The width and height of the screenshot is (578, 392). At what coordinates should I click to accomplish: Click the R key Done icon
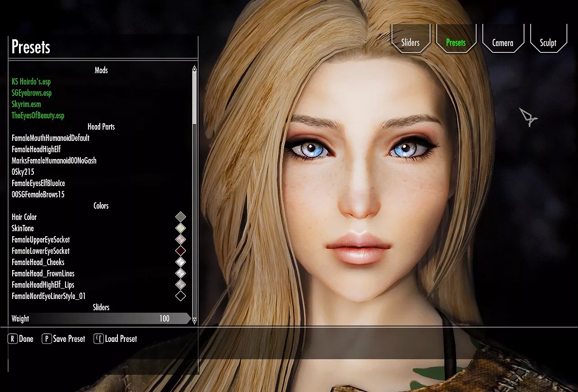(13, 339)
